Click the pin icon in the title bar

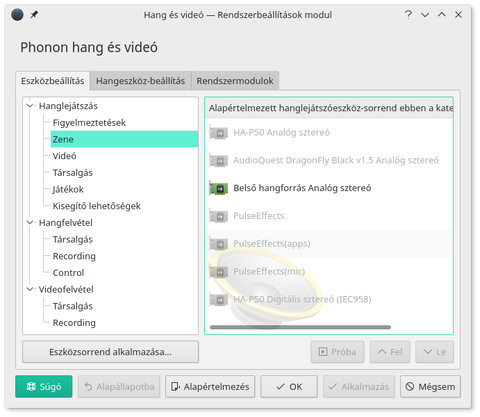[x=34, y=15]
